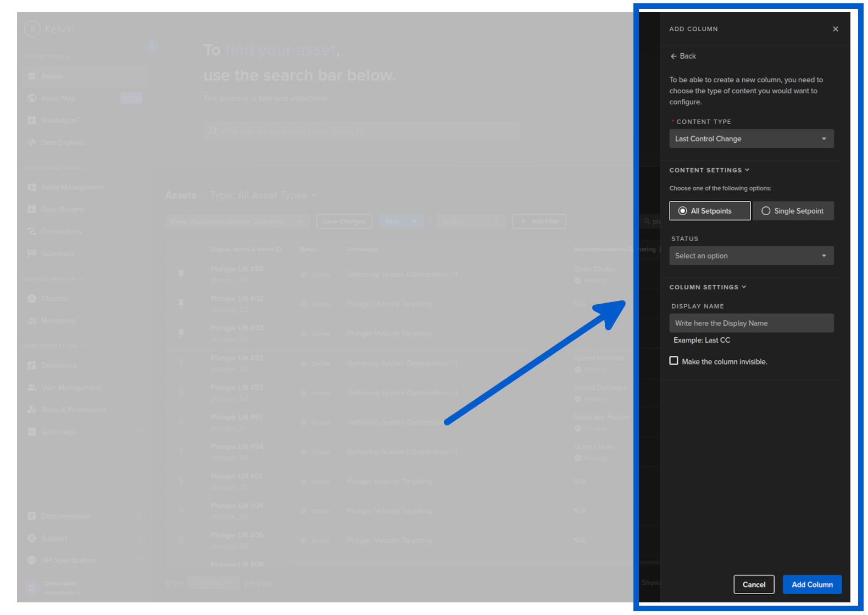
Task: Click the Add Column button
Action: 811,585
